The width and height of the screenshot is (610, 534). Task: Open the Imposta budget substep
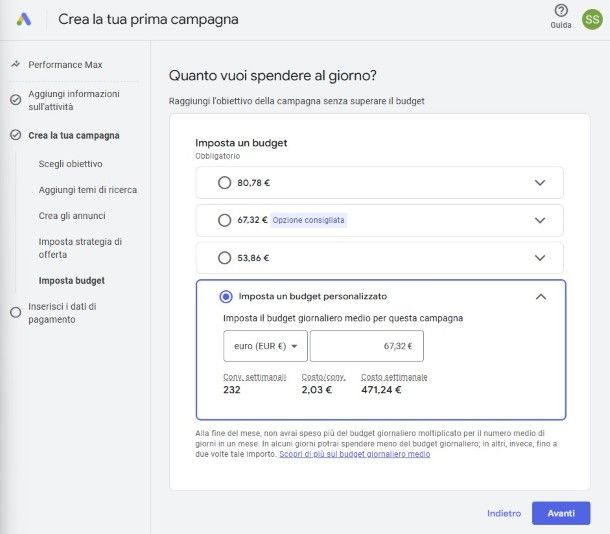72,280
